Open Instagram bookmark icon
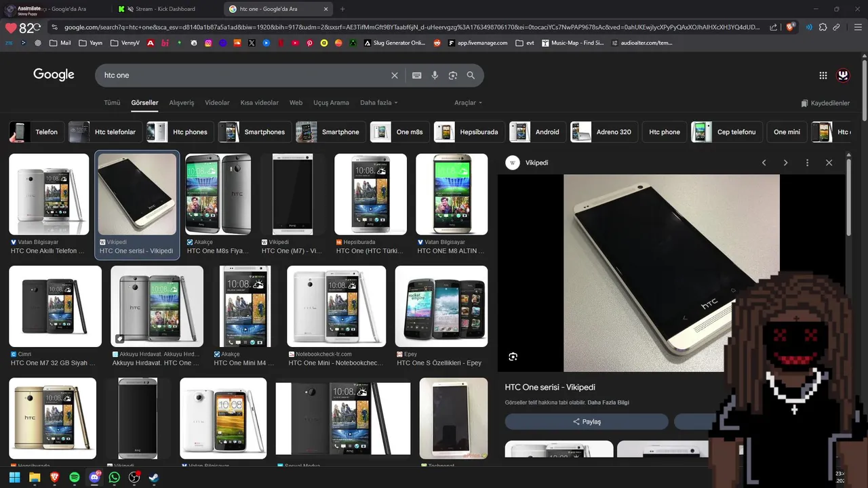 [208, 43]
